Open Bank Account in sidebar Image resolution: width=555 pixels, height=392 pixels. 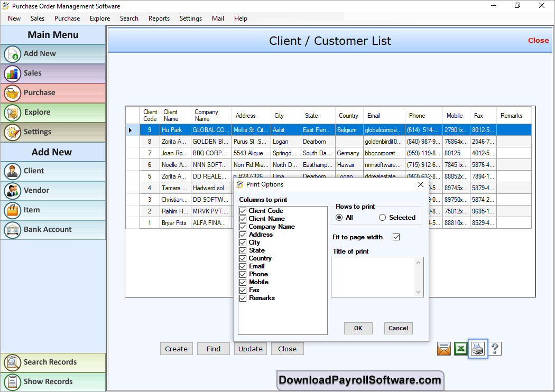click(53, 230)
